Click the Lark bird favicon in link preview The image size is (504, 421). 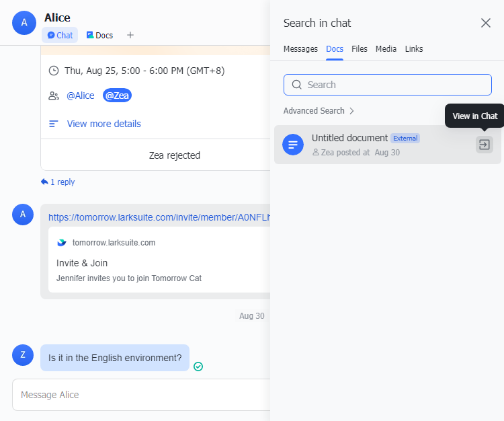[62, 243]
